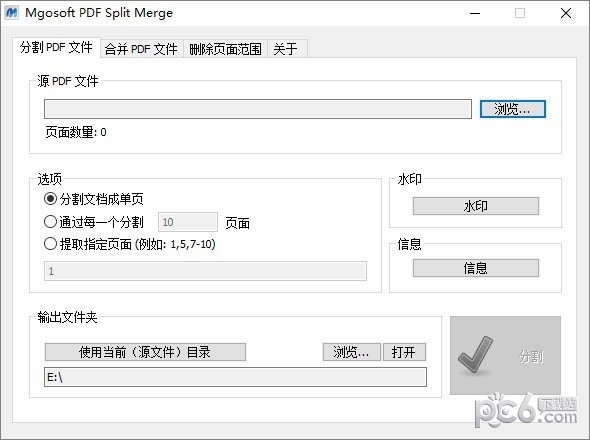
Task: Minimize the Mgosoft PDF Split Merge window
Action: click(475, 13)
